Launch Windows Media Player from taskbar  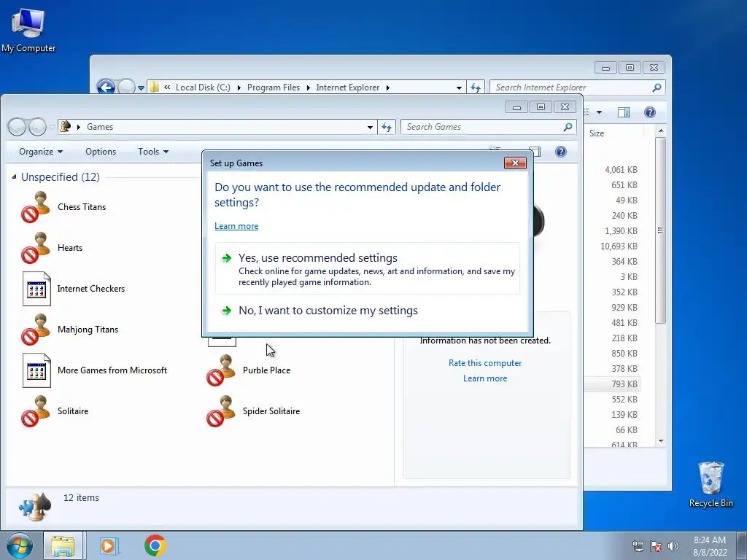point(109,545)
